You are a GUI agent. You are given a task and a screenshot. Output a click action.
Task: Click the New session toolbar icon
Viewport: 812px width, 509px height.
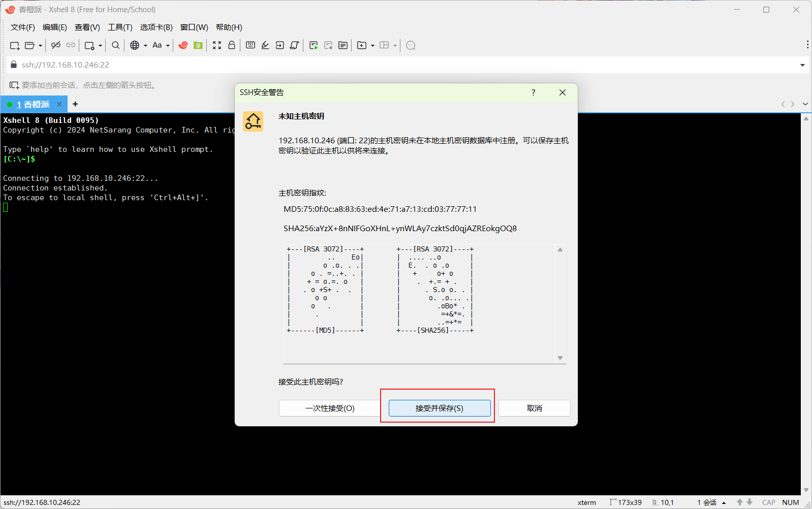15,46
